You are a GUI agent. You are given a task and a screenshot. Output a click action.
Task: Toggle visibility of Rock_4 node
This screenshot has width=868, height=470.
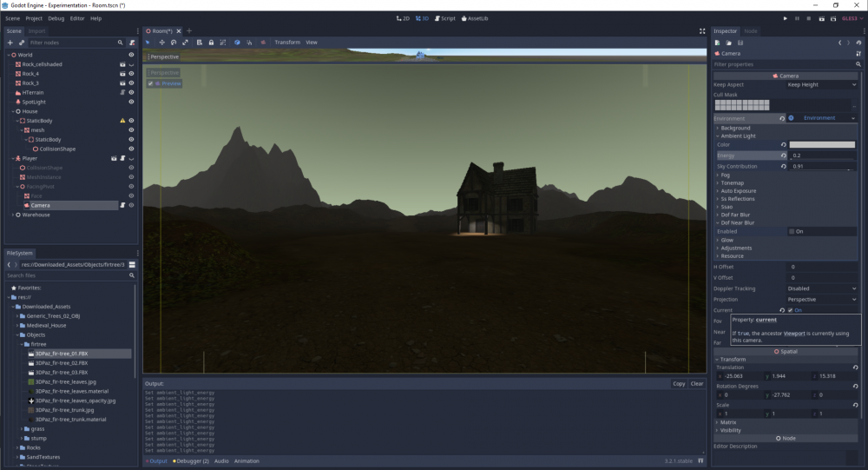coord(131,74)
